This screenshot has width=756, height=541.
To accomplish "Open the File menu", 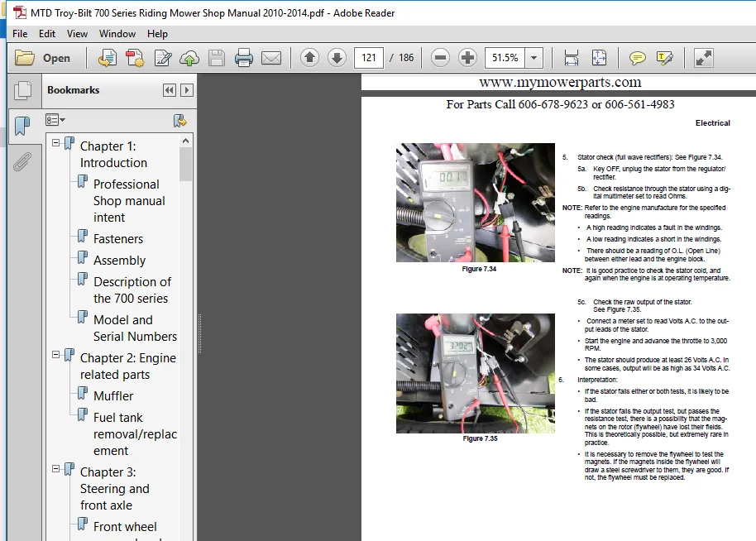I will coord(20,34).
